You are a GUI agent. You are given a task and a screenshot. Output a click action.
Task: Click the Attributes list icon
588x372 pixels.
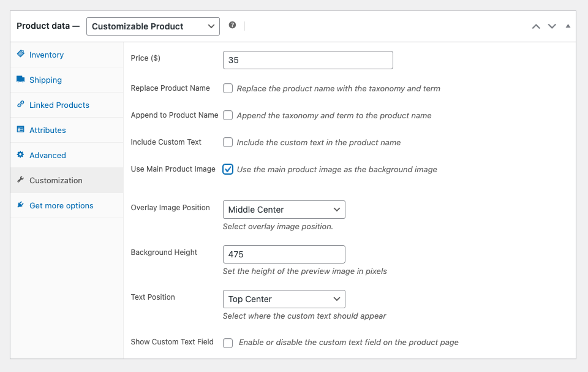coord(21,130)
